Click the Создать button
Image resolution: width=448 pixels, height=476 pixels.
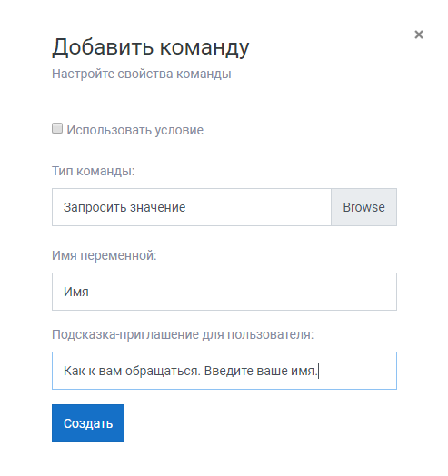pyautogui.click(x=88, y=423)
